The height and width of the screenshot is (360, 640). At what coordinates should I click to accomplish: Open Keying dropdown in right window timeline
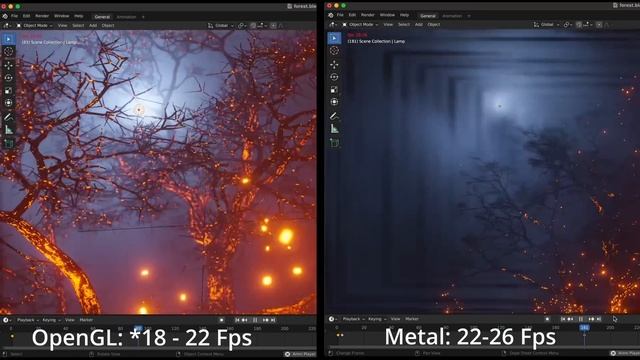pyautogui.click(x=377, y=319)
